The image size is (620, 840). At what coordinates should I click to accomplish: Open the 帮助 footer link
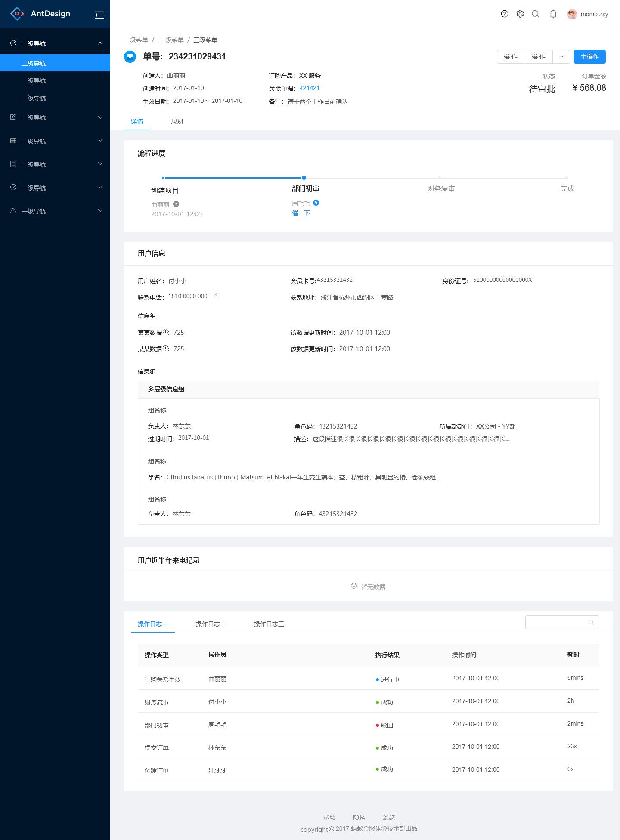(329, 817)
